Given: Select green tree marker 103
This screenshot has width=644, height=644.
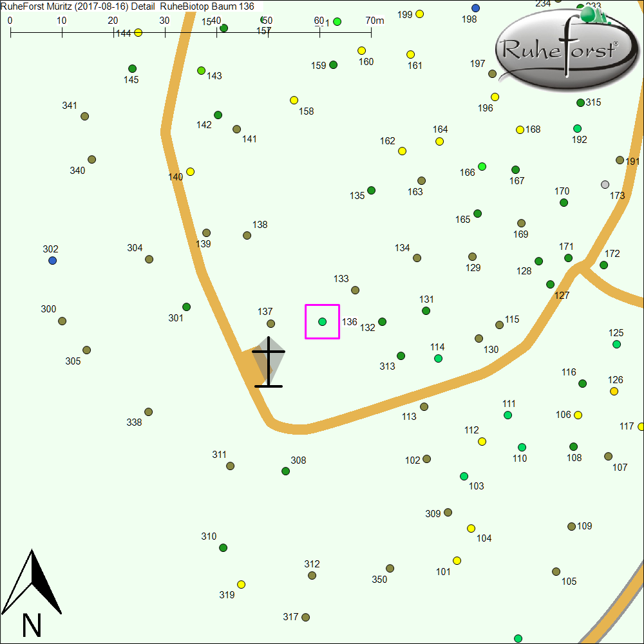Looking at the screenshot, I should pos(464,477).
